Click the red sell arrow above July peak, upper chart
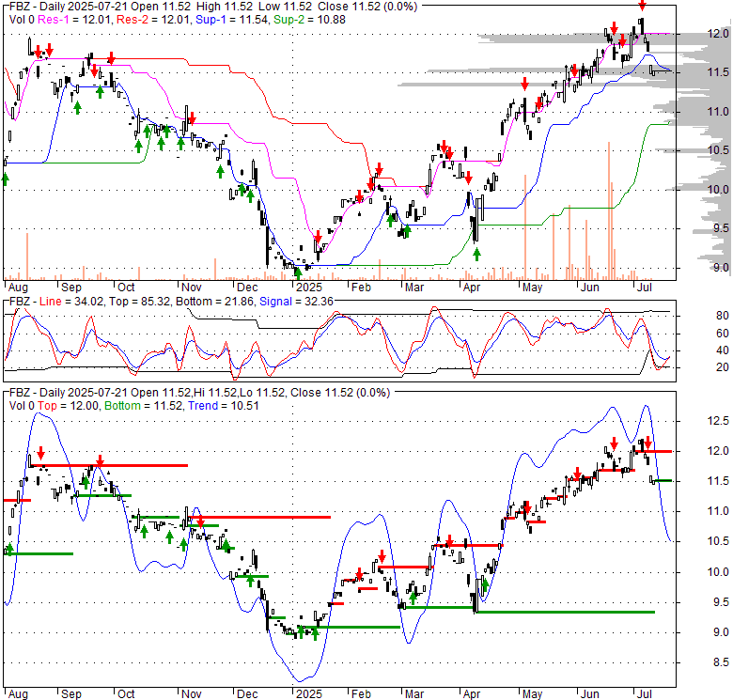733x700 pixels. [642, 6]
